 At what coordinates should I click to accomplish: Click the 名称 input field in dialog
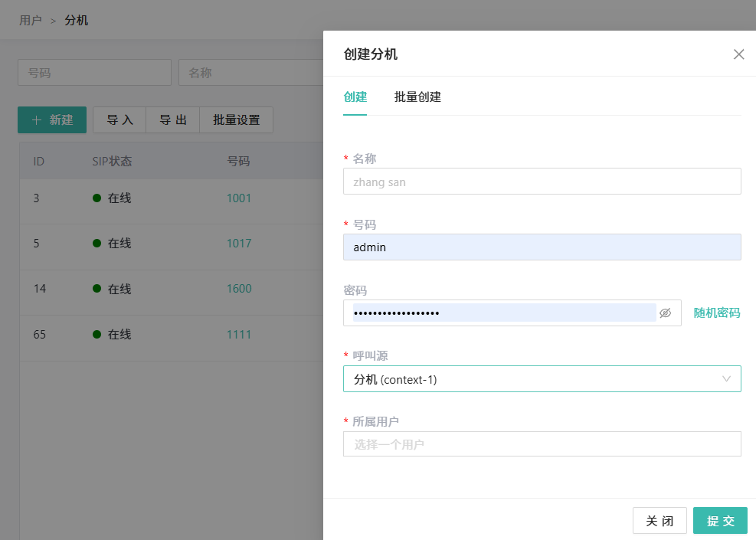(x=542, y=182)
